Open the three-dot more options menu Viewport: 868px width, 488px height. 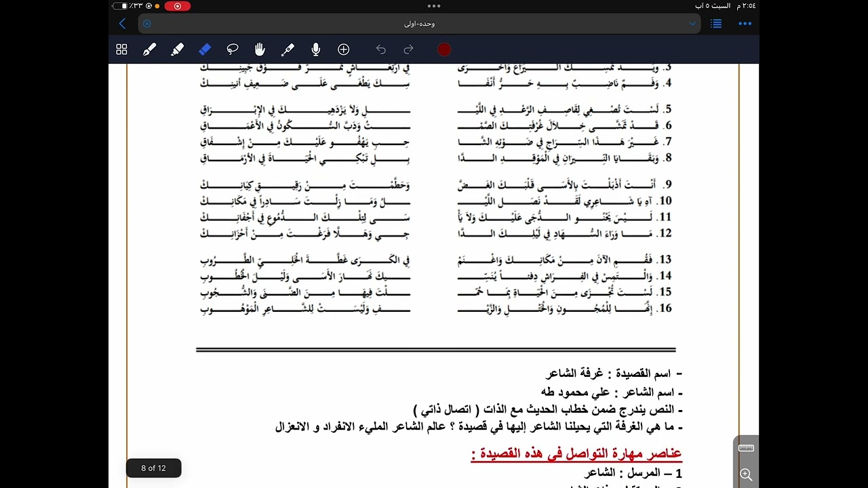(x=745, y=24)
